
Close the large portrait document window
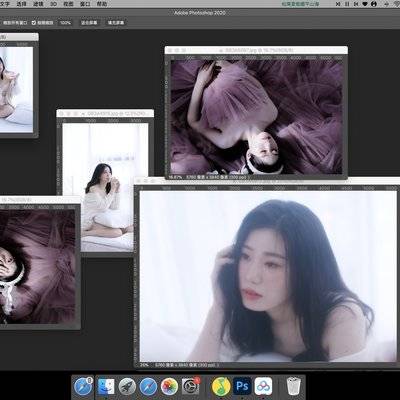(139, 181)
